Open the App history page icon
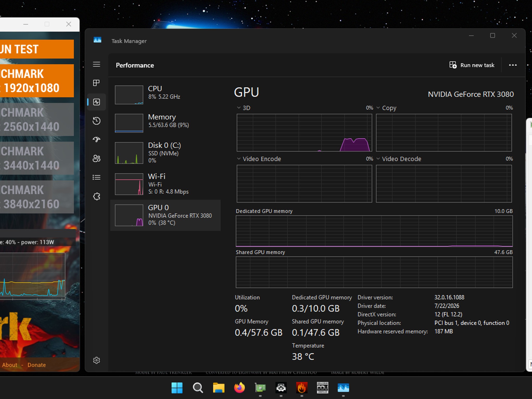The image size is (532, 399). [x=96, y=121]
